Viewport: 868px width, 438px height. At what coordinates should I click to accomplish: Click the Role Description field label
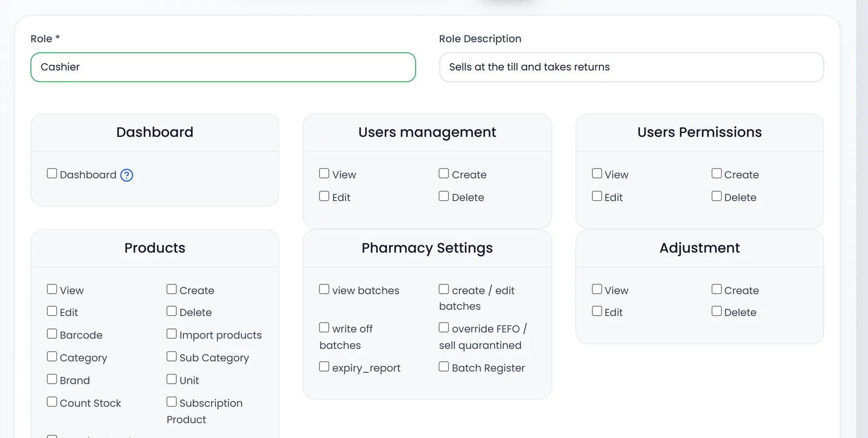(x=480, y=39)
